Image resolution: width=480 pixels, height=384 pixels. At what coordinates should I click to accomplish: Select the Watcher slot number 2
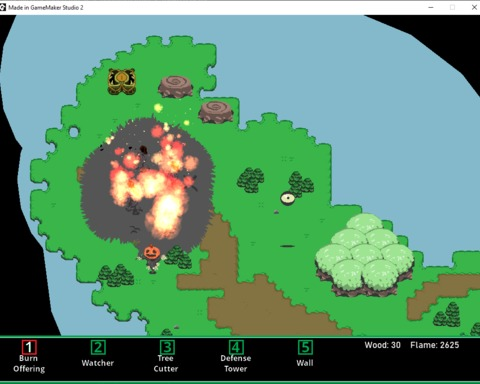point(98,347)
